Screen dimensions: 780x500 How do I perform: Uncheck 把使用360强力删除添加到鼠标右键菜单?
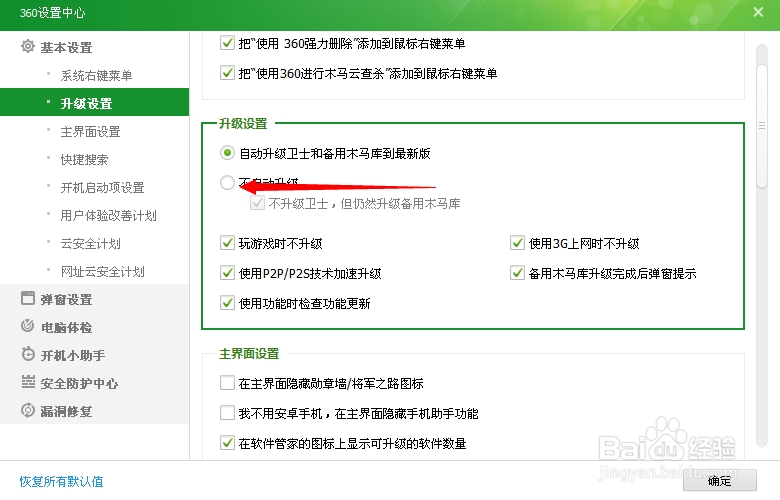tap(227, 43)
